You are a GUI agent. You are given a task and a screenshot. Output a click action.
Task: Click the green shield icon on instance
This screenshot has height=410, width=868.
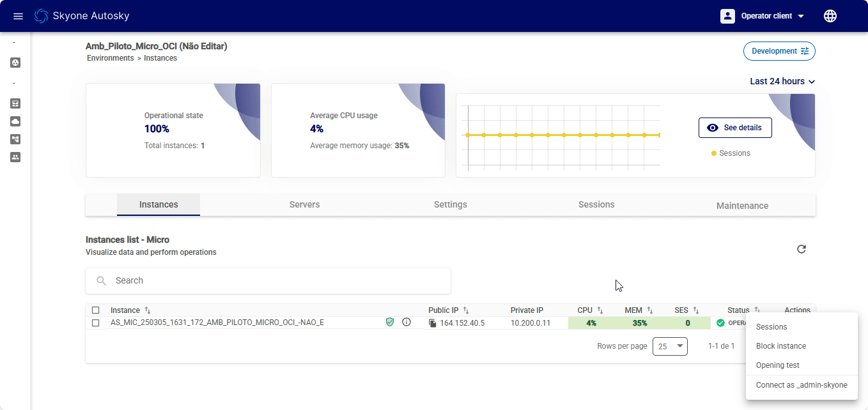[390, 323]
